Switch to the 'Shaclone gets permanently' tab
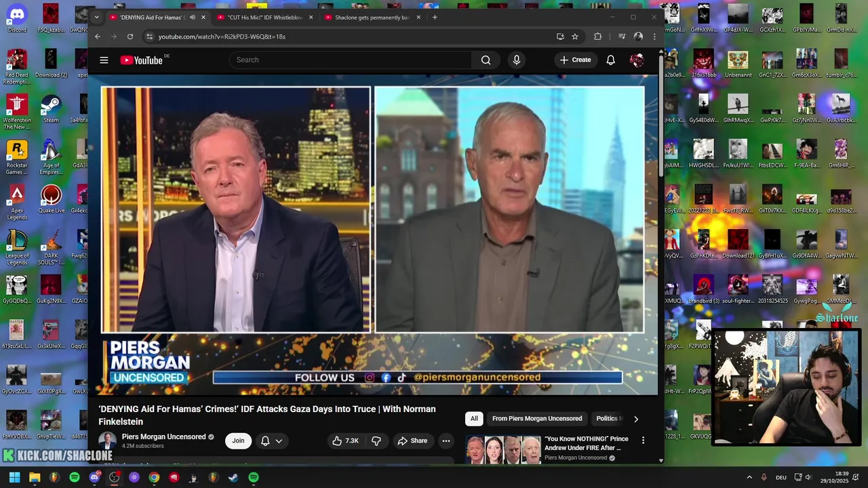The height and width of the screenshot is (488, 868). pyautogui.click(x=372, y=18)
